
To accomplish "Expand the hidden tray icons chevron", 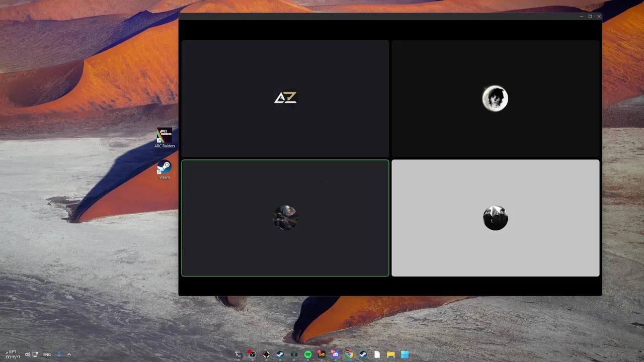I will 69,354.
